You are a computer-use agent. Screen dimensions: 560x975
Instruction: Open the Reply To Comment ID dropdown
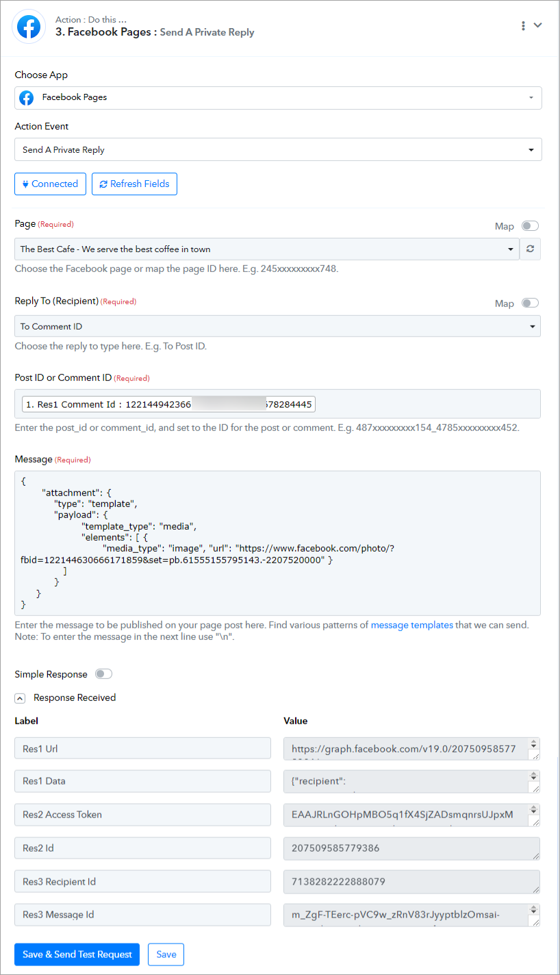[x=277, y=326]
